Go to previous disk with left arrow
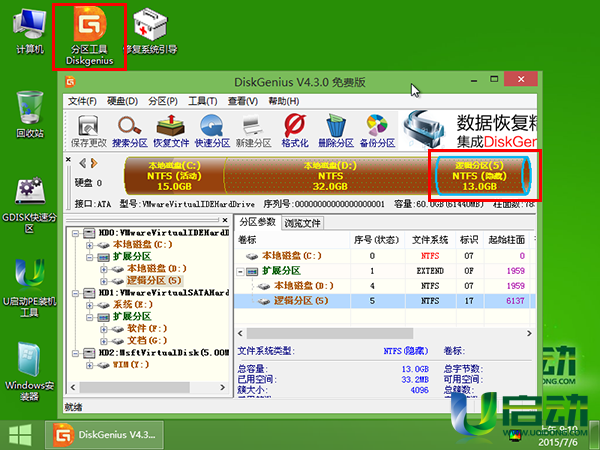 coord(82,163)
